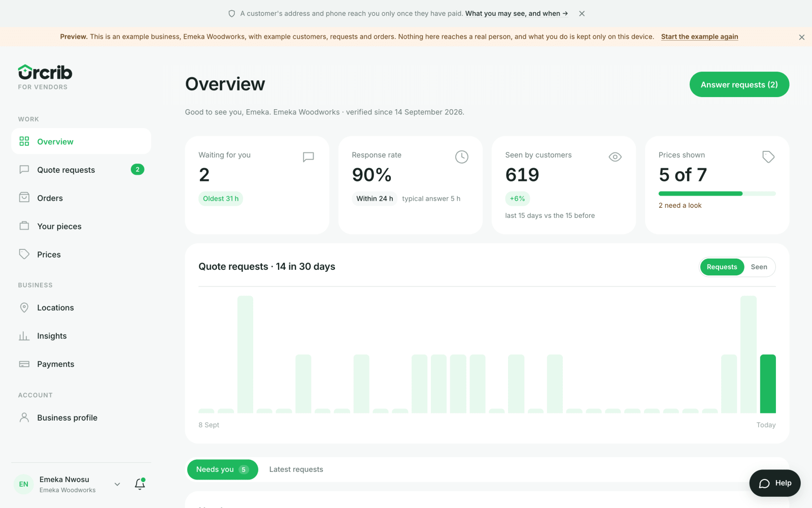This screenshot has height=508, width=812.
Task: Open Payments in the sidebar
Action: coord(81,364)
